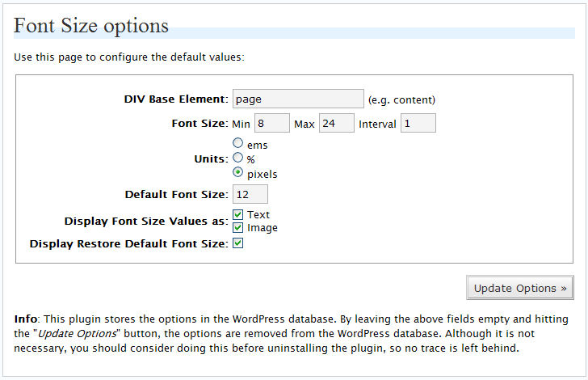Image resolution: width=588 pixels, height=380 pixels.
Task: Toggle the Image display checkbox
Action: [x=237, y=227]
